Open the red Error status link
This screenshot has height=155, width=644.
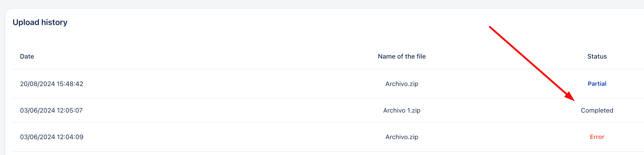(597, 137)
